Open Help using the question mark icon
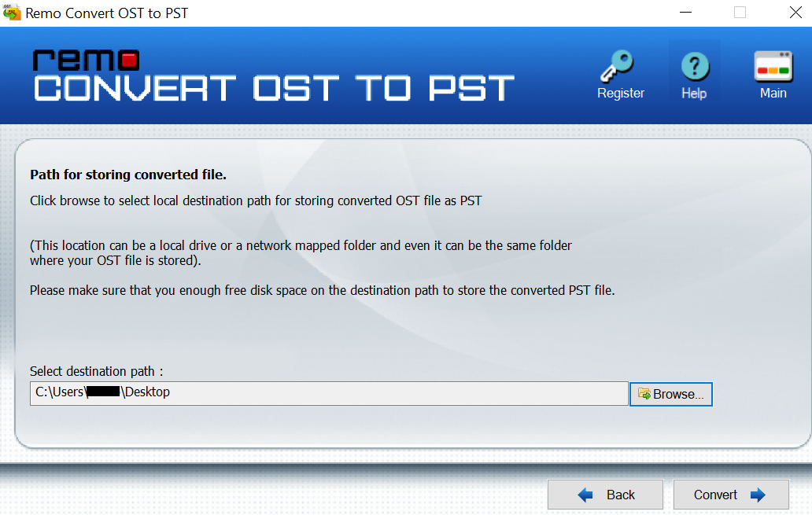The width and height of the screenshot is (812, 515). [695, 65]
